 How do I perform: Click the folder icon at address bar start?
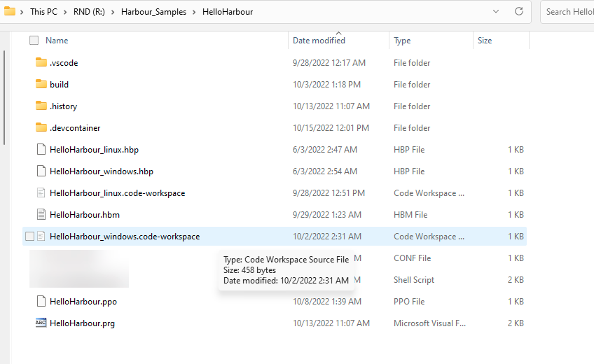pyautogui.click(x=10, y=12)
